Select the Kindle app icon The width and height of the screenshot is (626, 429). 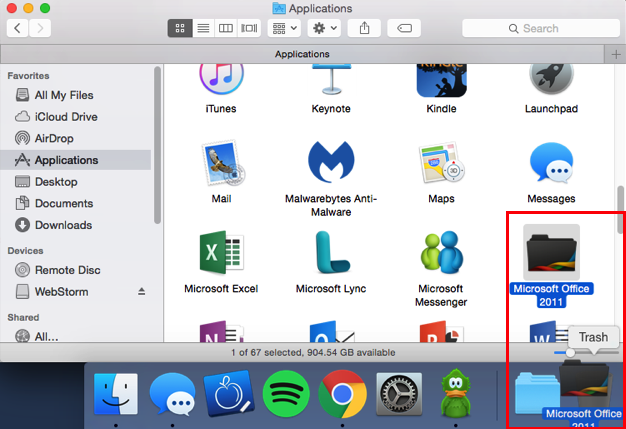[x=441, y=80]
